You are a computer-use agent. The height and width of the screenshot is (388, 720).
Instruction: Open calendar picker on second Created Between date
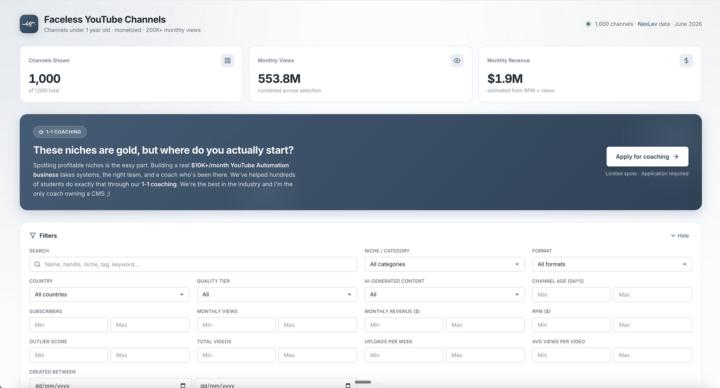(x=348, y=385)
